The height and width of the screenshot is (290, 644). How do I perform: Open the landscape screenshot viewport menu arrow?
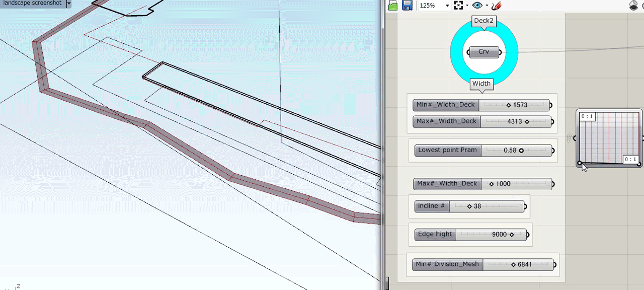68,4
